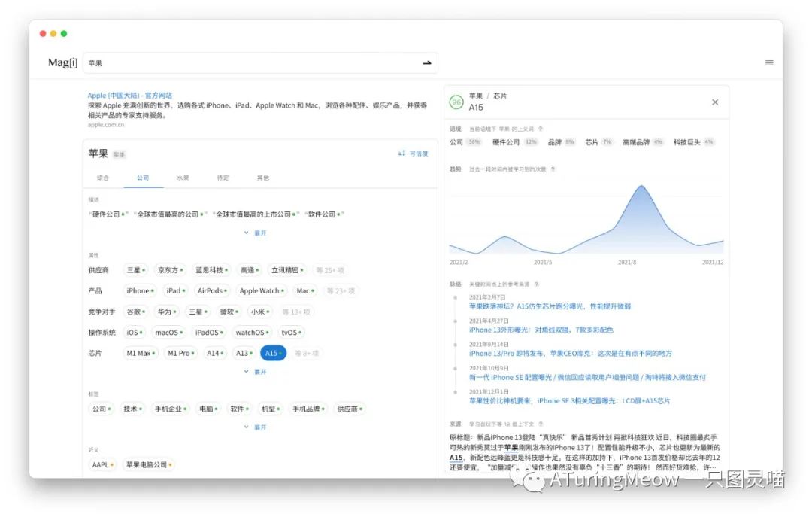The image size is (812, 517).
Task: Select the A14 chip tag
Action: tap(215, 353)
